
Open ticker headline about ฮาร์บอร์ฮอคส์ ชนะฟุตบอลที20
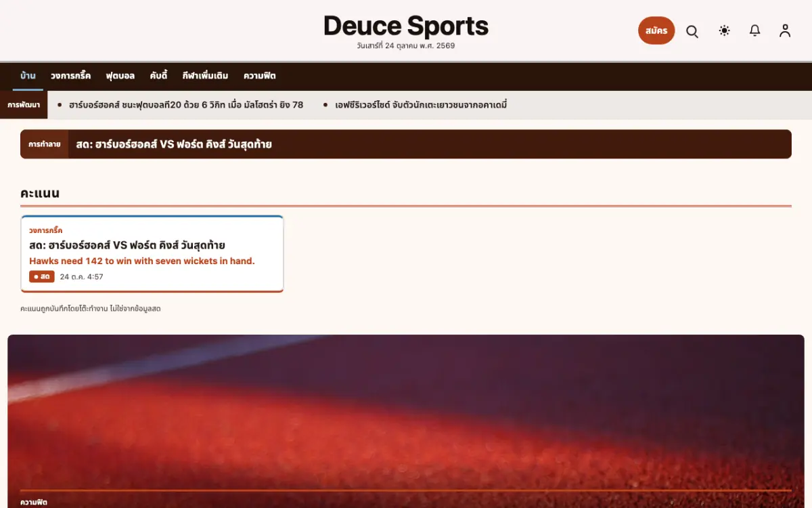pos(186,105)
